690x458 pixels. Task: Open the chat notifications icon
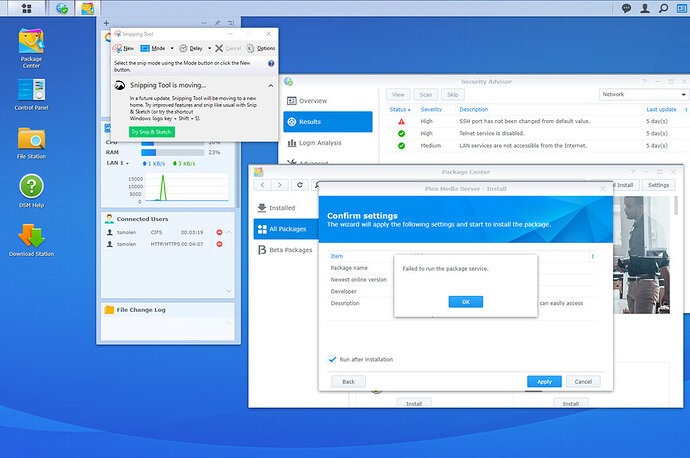626,8
